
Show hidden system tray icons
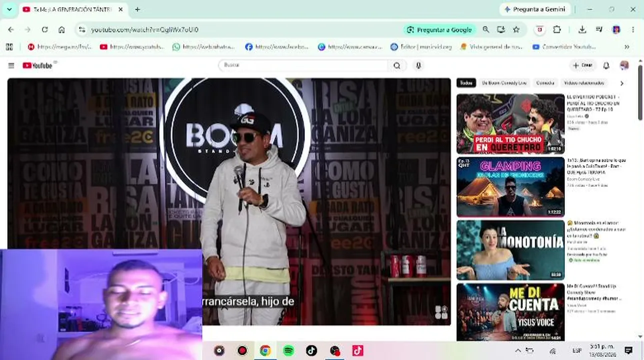coord(517,350)
